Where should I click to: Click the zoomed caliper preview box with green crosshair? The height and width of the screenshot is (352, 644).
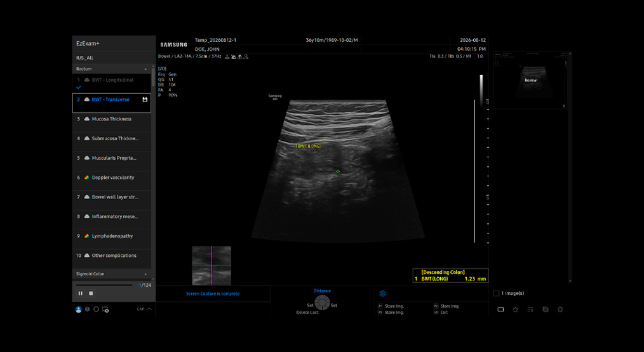click(x=211, y=266)
